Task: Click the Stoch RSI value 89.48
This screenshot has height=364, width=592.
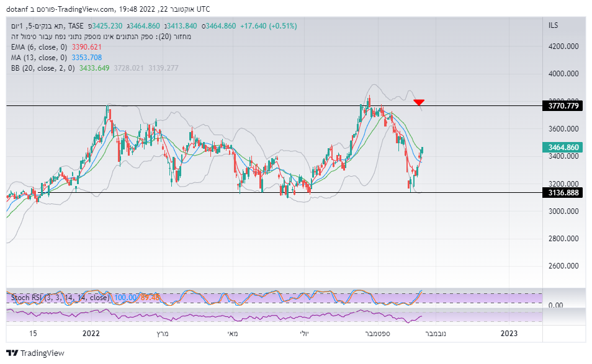Action: 150,298
